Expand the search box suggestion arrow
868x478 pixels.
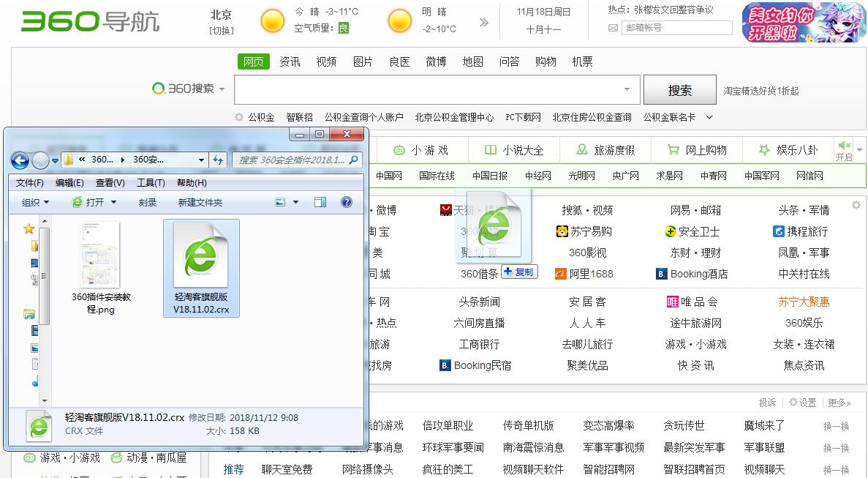[x=627, y=89]
